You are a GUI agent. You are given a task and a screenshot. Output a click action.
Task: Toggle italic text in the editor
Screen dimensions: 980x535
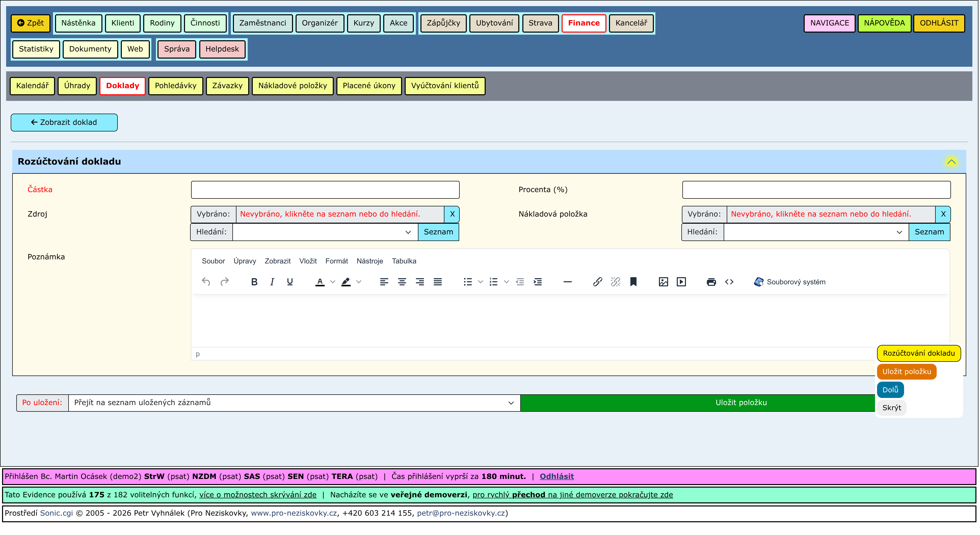pos(272,282)
